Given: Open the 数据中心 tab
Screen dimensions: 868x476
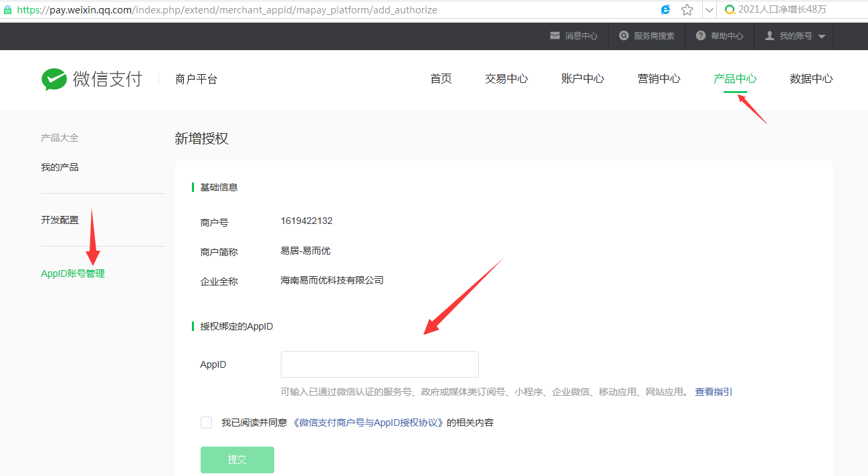Looking at the screenshot, I should [x=811, y=78].
